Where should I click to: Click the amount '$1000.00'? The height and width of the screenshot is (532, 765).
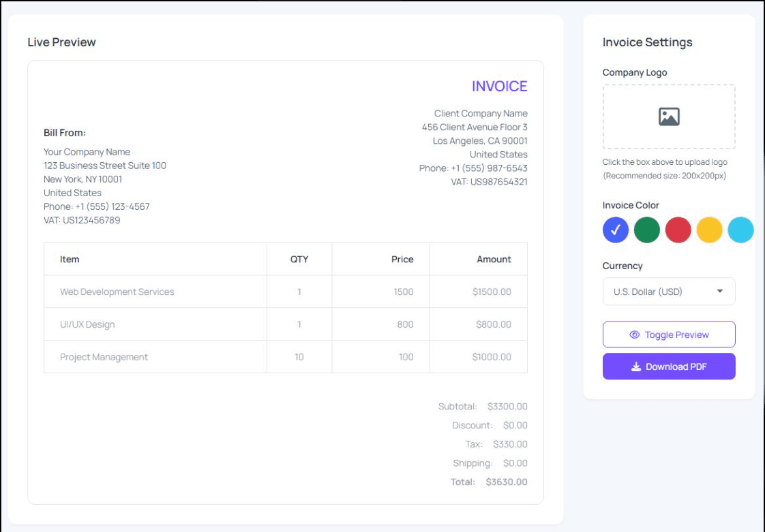[x=492, y=357]
